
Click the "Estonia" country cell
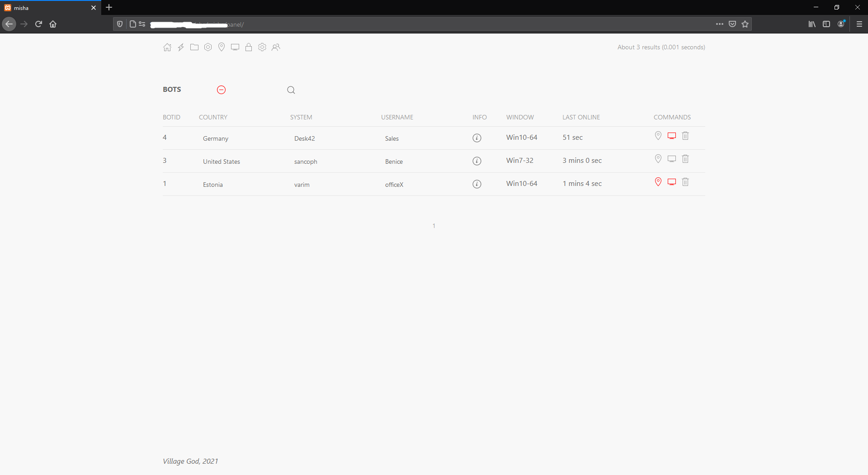(213, 185)
